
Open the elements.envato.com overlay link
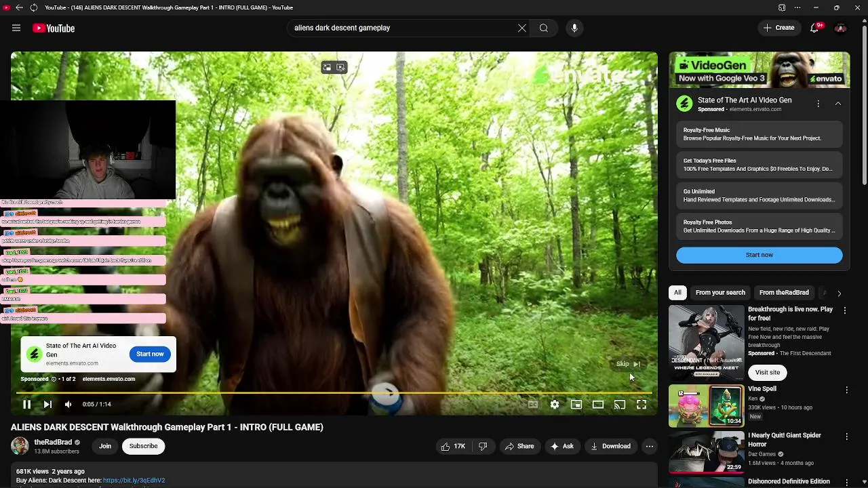[x=108, y=379]
